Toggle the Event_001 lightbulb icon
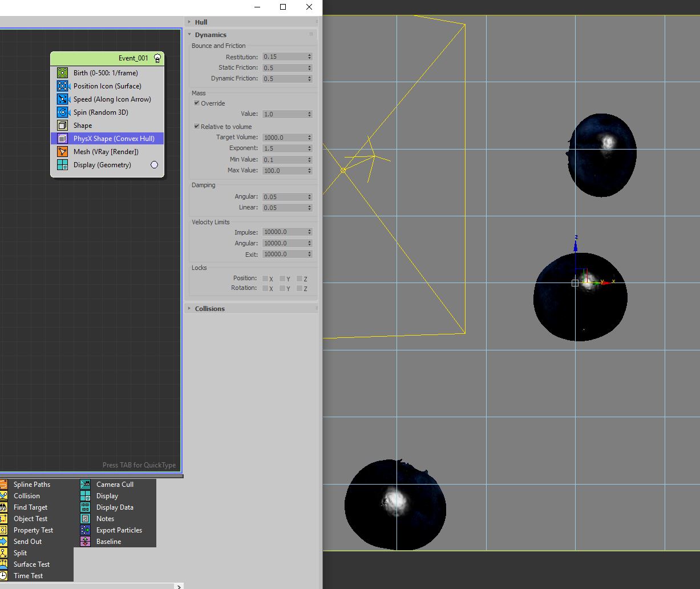The width and height of the screenshot is (700, 589). pos(157,58)
